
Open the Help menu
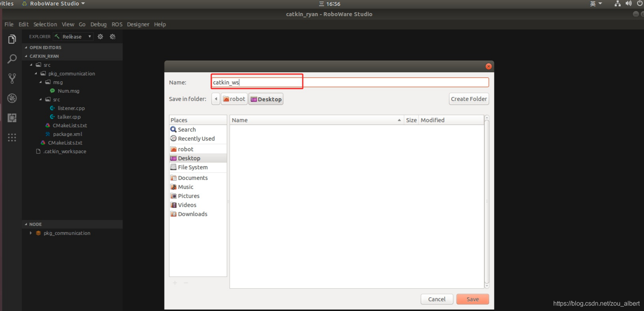[x=160, y=24]
